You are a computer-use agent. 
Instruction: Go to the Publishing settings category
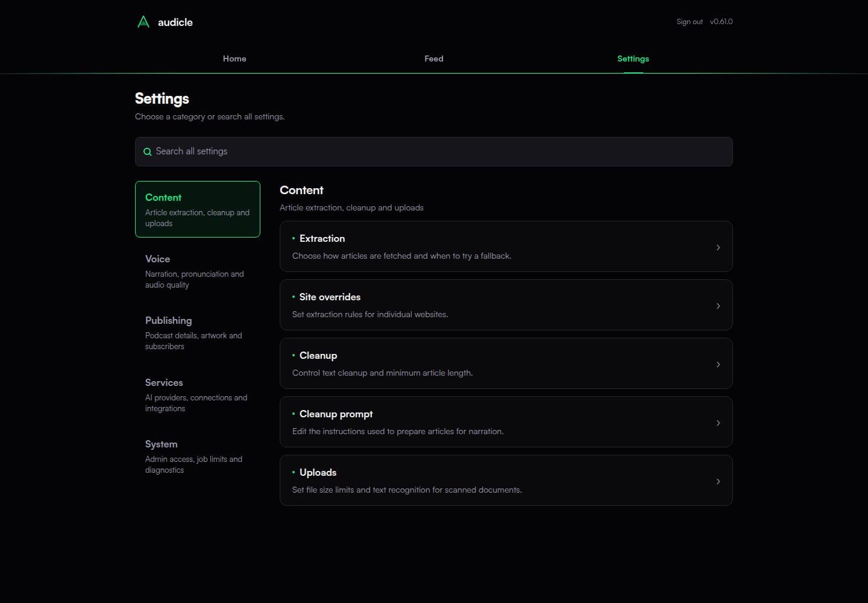tap(198, 332)
